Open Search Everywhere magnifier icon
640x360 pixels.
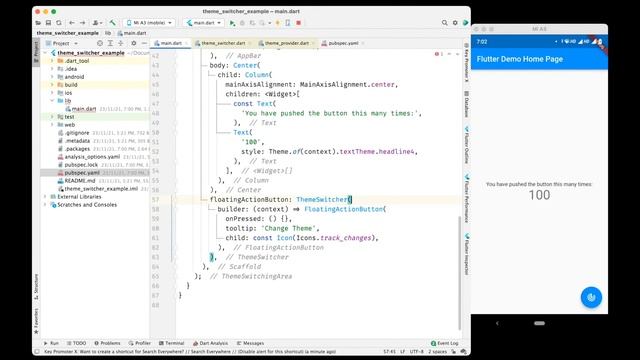pyautogui.click(x=444, y=23)
